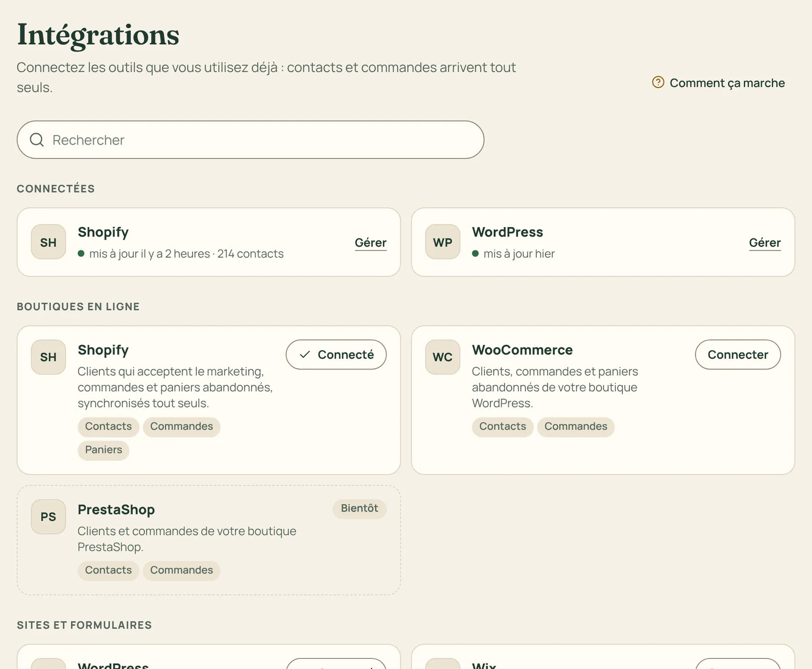Screen dimensions: 812x669
Task: Open the Comment ça marche help link
Action: pos(718,83)
